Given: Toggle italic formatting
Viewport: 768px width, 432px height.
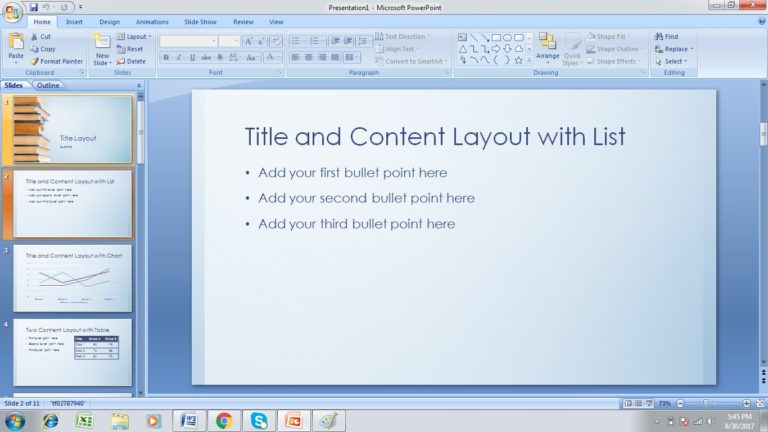Looking at the screenshot, I should 179,57.
